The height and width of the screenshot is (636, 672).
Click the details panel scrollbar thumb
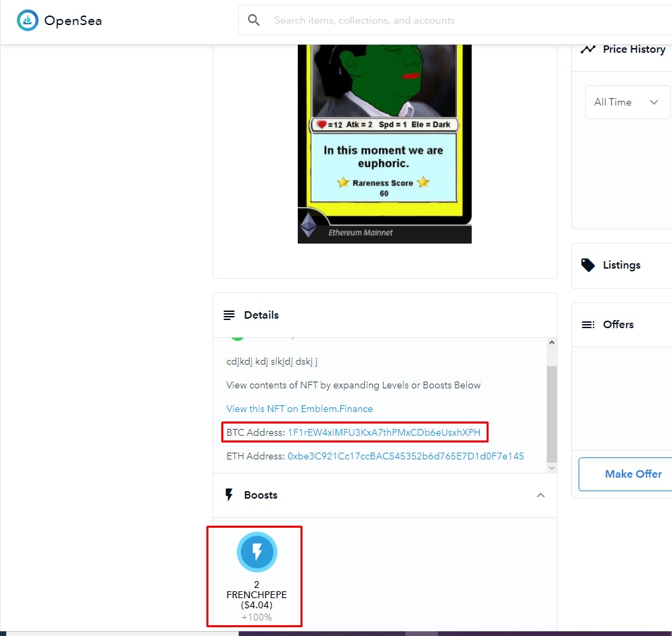[552, 413]
